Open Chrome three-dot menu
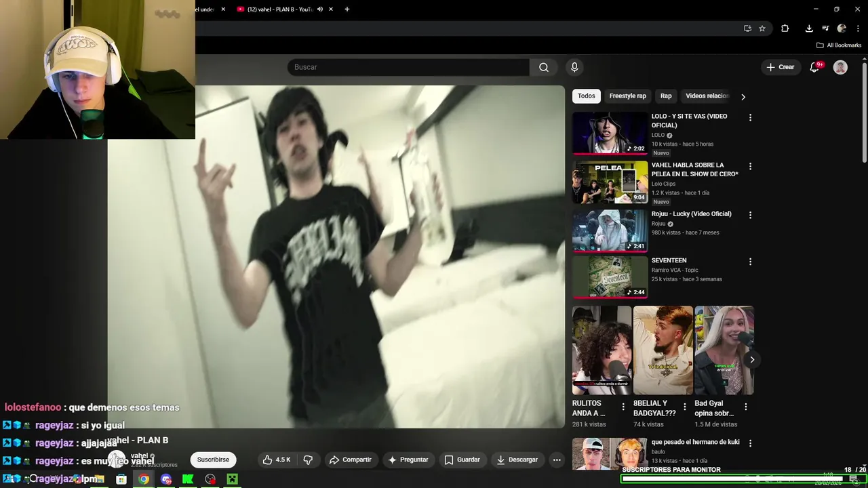The width and height of the screenshot is (868, 488). (858, 28)
